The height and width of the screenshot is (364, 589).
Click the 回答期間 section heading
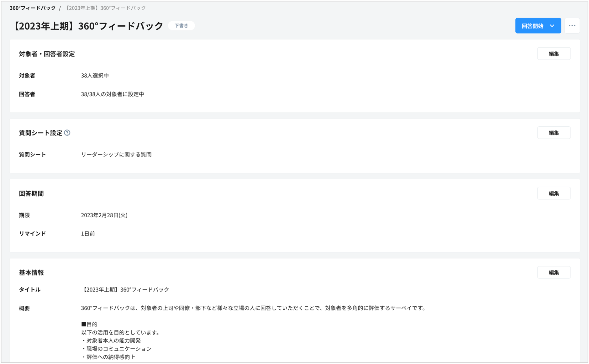[31, 193]
